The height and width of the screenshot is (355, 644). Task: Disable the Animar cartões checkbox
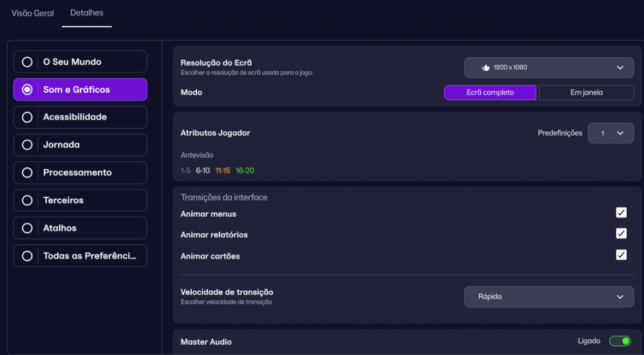(x=621, y=255)
